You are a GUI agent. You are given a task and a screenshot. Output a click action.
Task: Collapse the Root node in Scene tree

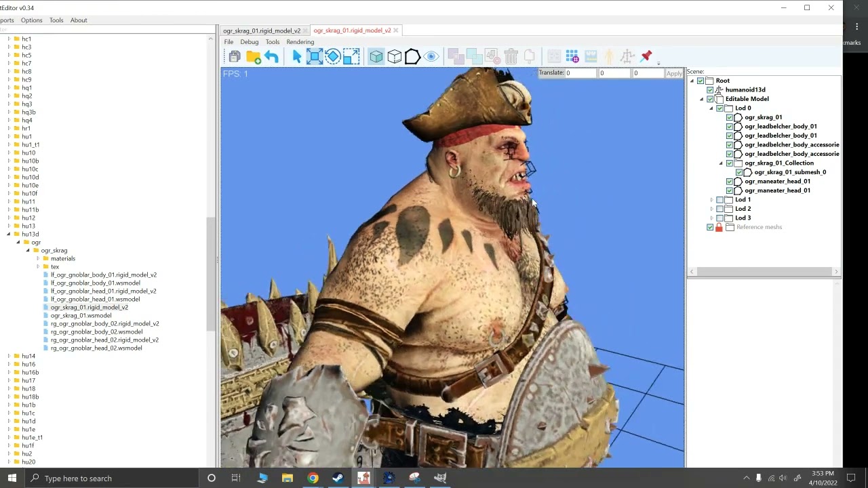(692, 81)
